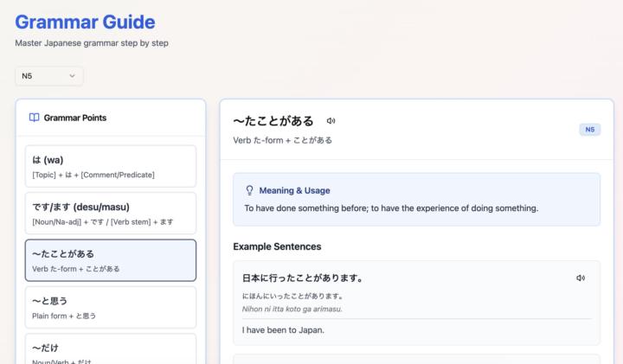The width and height of the screenshot is (623, 364).
Task: Click the N5 level badge in detail header
Action: click(589, 130)
